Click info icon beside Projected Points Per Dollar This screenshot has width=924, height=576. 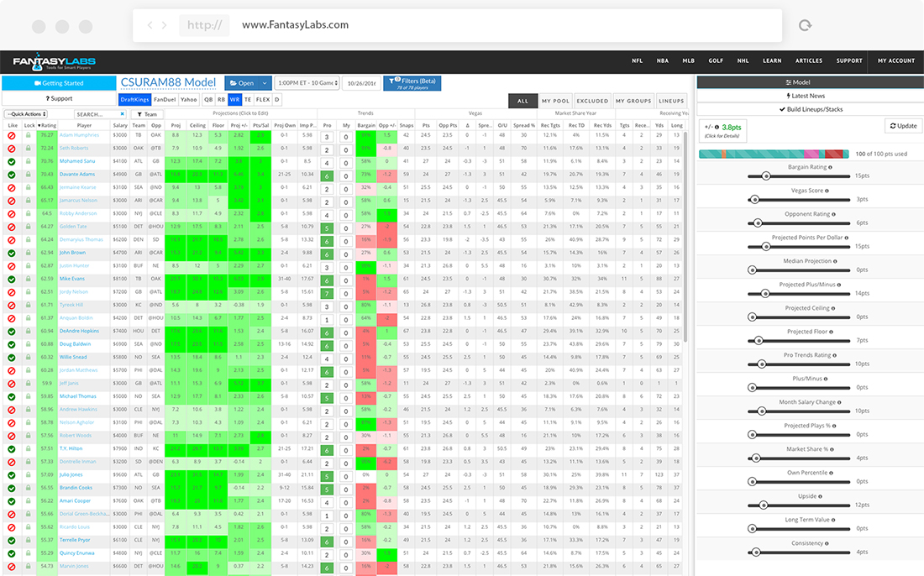click(847, 238)
